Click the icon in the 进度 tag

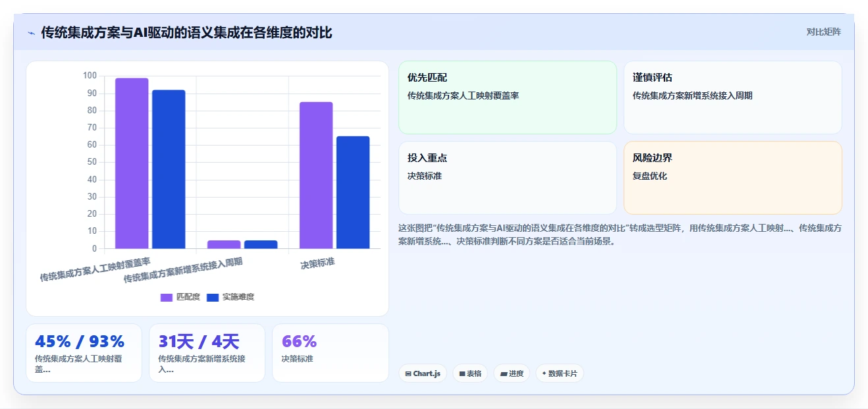(x=503, y=373)
